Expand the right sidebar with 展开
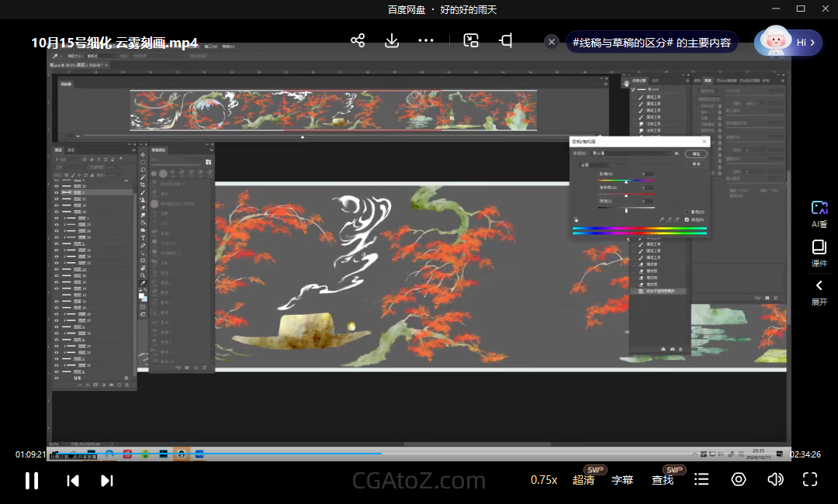838x504 pixels. (x=819, y=292)
